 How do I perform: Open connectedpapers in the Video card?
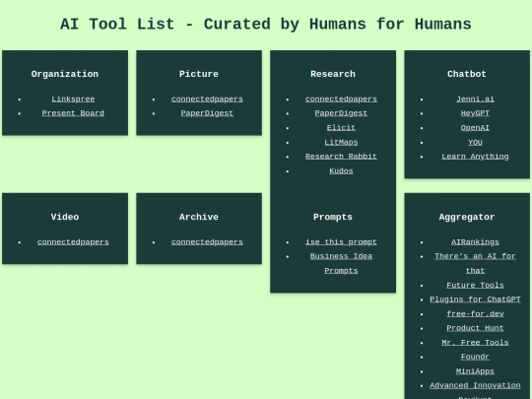(73, 242)
